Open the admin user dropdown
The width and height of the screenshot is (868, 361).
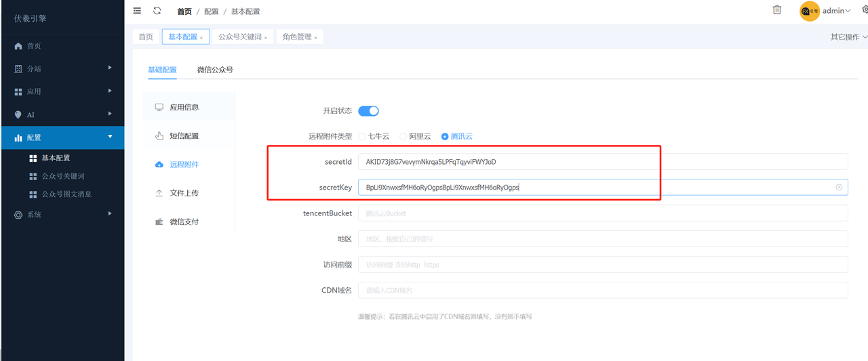coord(837,11)
